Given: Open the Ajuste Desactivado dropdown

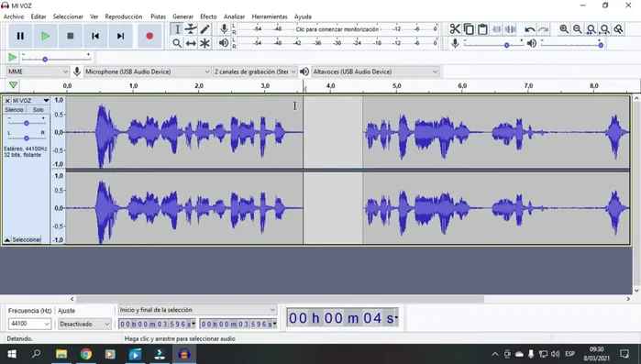Looking at the screenshot, I should pyautogui.click(x=83, y=324).
